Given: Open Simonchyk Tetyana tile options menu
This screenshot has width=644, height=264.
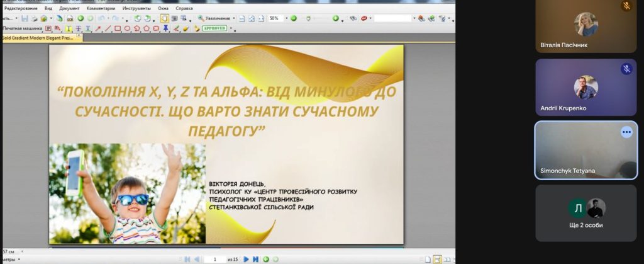Looking at the screenshot, I should coord(626,132).
